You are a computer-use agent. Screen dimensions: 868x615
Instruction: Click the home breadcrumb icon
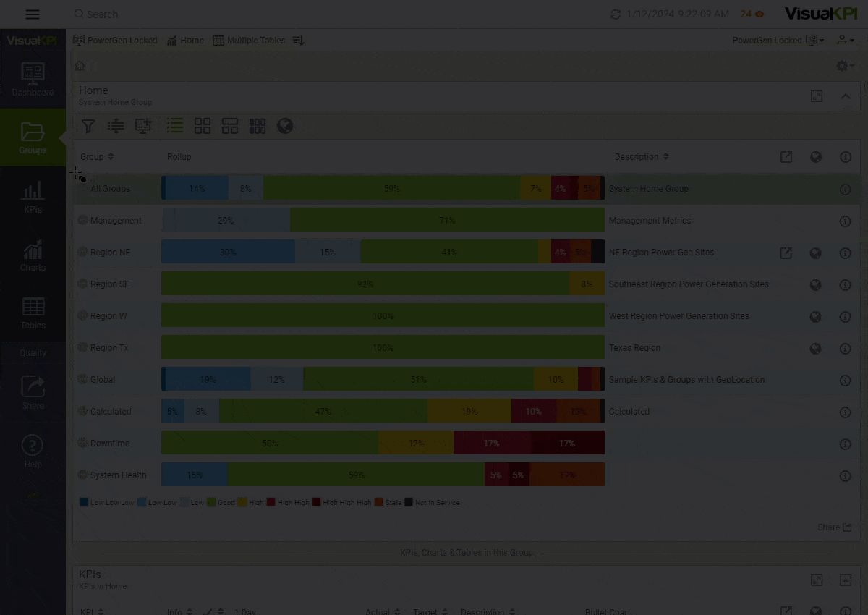click(80, 66)
